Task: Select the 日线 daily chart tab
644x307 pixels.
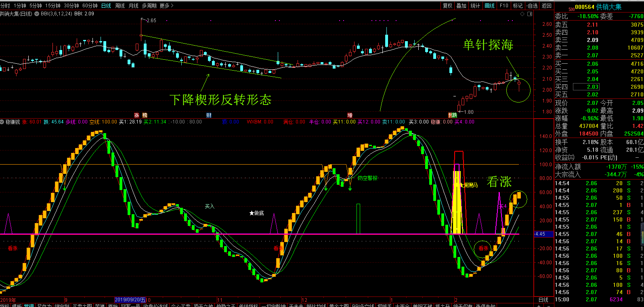Action: tap(106, 6)
